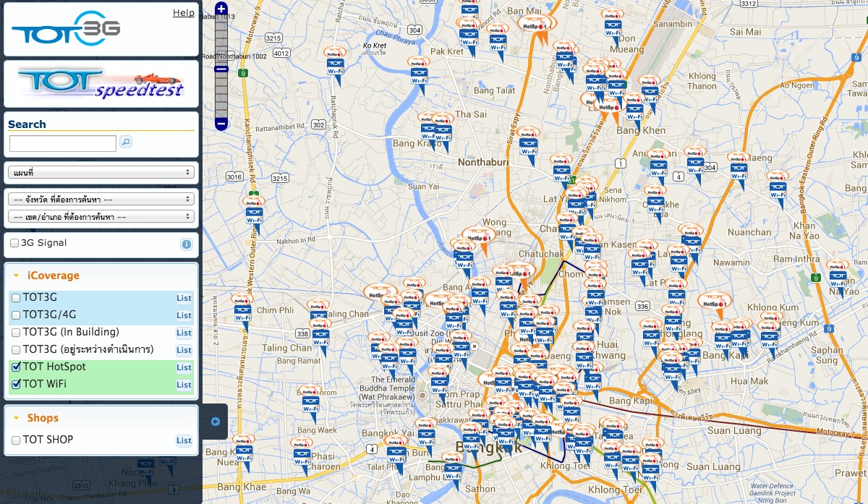This screenshot has height=504, width=868.
Task: Click List button for TOT3G
Action: 184,298
